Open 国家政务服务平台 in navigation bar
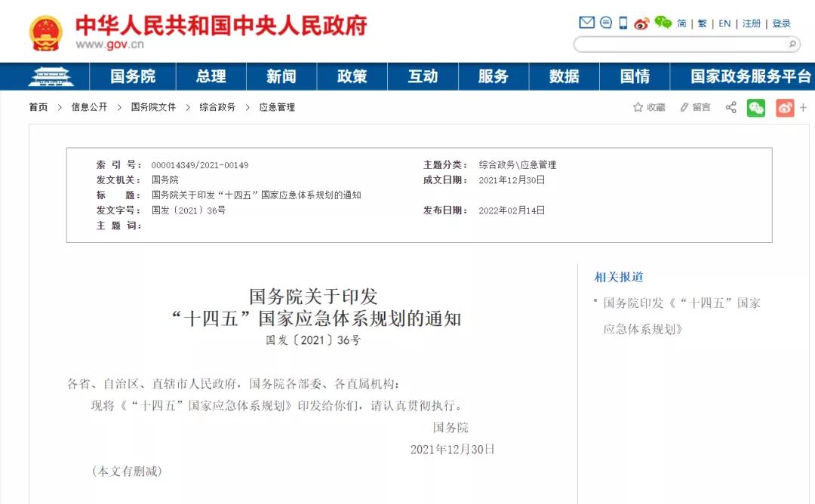Screen dimensions: 815x504 [750, 76]
